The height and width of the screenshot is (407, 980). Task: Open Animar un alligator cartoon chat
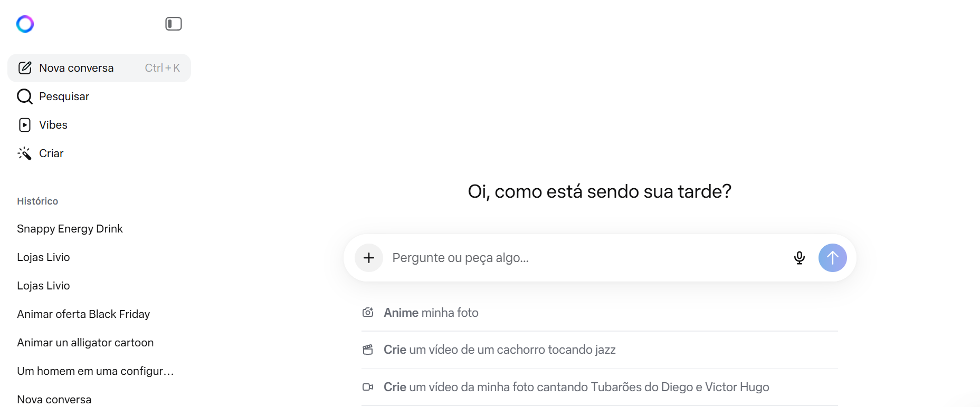(85, 343)
